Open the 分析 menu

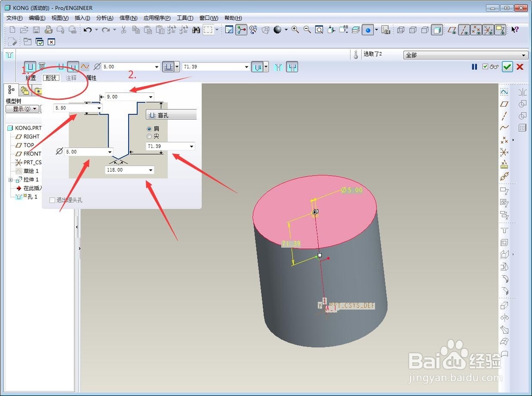104,18
